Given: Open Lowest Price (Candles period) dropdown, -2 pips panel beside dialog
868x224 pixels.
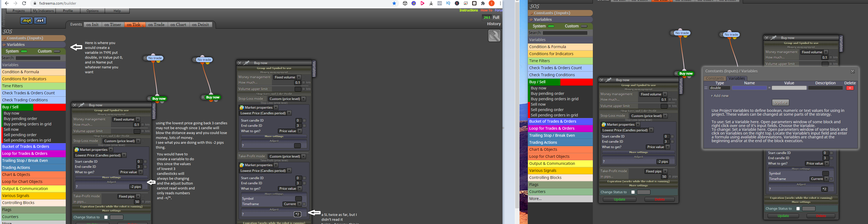Looking at the screenshot, I should (x=627, y=130).
